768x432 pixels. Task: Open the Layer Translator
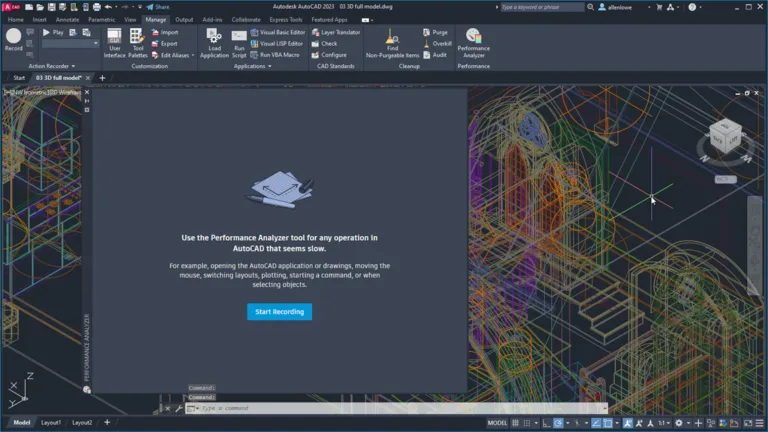coord(335,32)
